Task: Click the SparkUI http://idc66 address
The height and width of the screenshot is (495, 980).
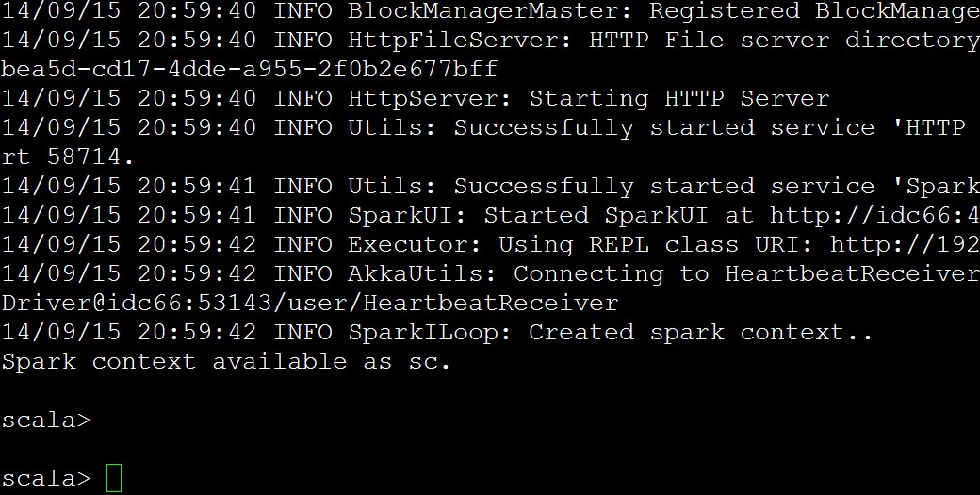Action: point(874,215)
